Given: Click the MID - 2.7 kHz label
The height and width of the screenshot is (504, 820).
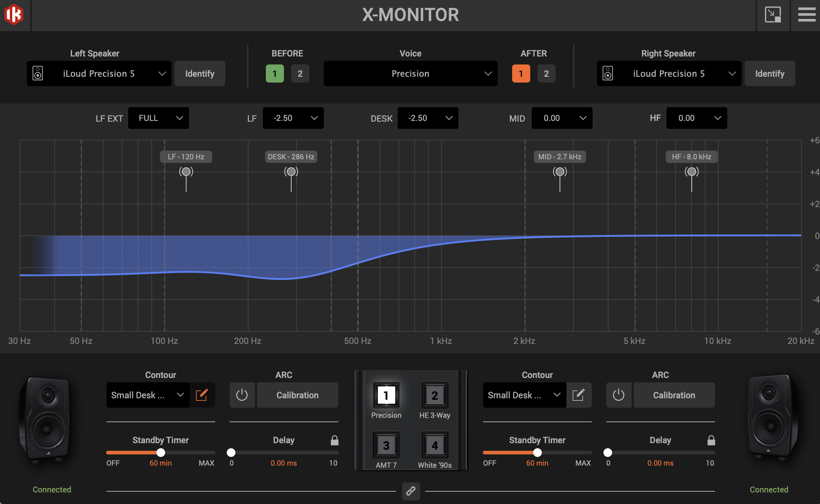Looking at the screenshot, I should click(x=560, y=157).
